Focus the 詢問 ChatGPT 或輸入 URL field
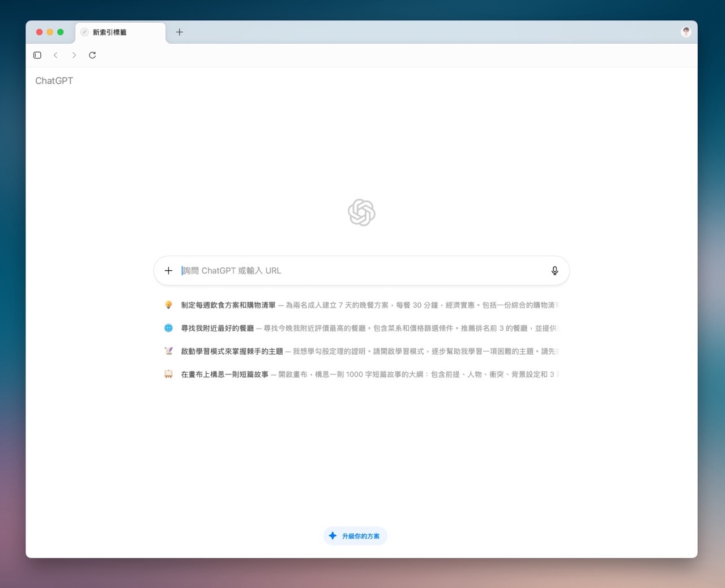 tap(357, 271)
